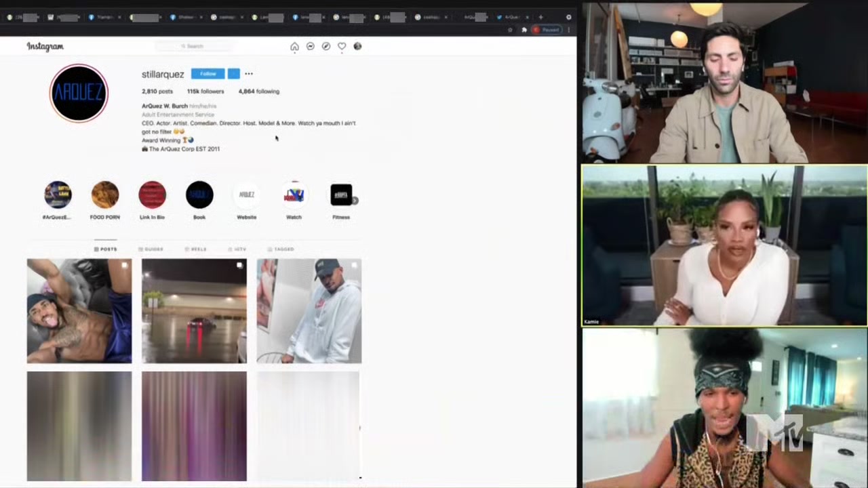Click the Instagram search field
This screenshot has height=488, width=868.
(x=195, y=46)
